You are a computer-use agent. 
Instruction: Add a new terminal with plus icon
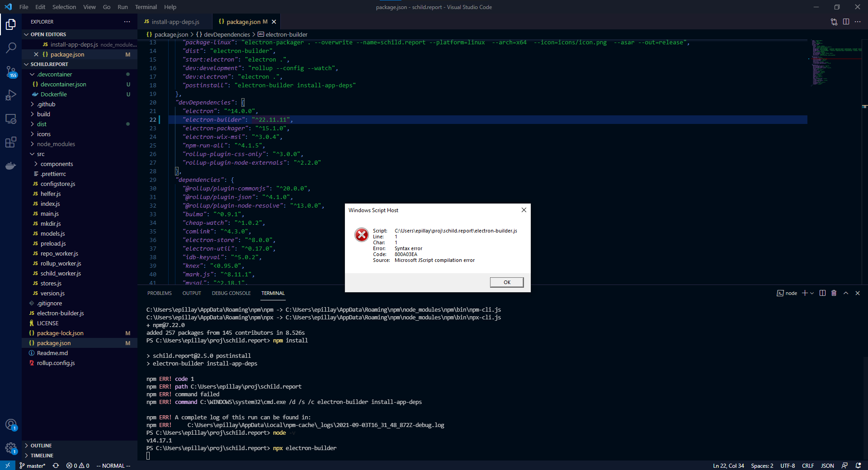[805, 293]
